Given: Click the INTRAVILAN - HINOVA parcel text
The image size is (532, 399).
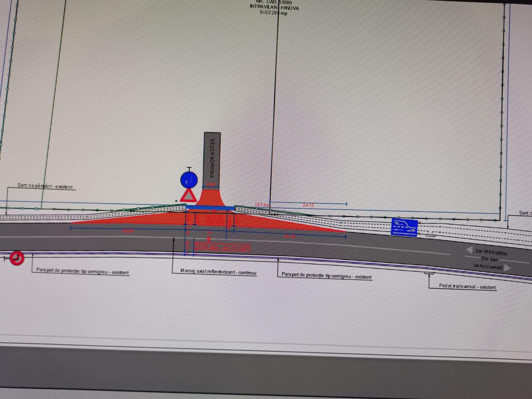Looking at the screenshot, I should point(274,8).
